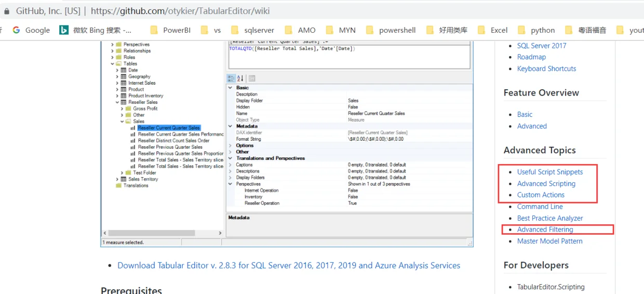
Task: Click the TOTALQTD DAX expression editor
Action: point(349,57)
